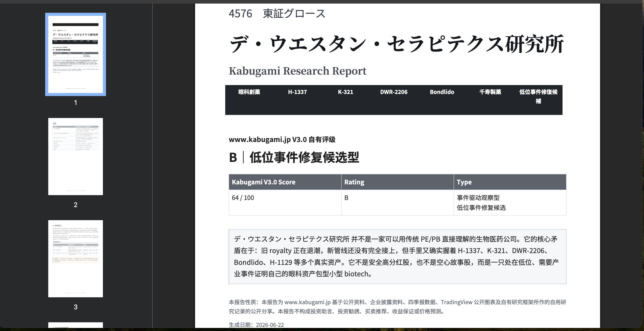Click the page number label "1" under its thumbnail
Image resolution: width=644 pixels, height=331 pixels.
click(x=76, y=103)
